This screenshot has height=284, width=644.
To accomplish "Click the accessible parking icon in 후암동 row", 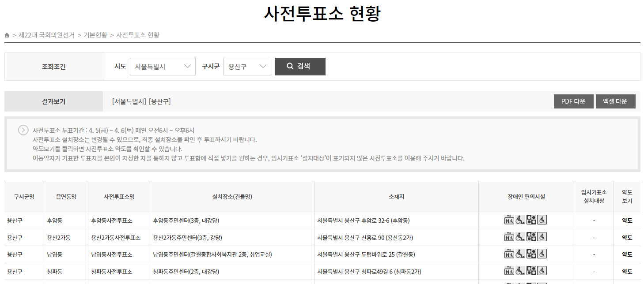I will coord(542,220).
